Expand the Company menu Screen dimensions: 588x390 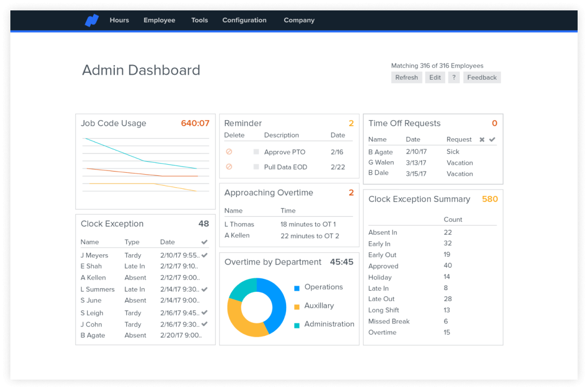pyautogui.click(x=299, y=20)
